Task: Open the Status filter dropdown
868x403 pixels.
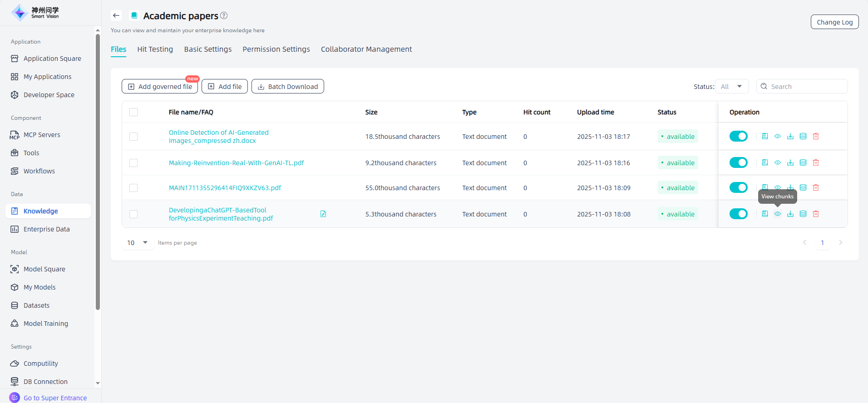Action: click(x=731, y=86)
